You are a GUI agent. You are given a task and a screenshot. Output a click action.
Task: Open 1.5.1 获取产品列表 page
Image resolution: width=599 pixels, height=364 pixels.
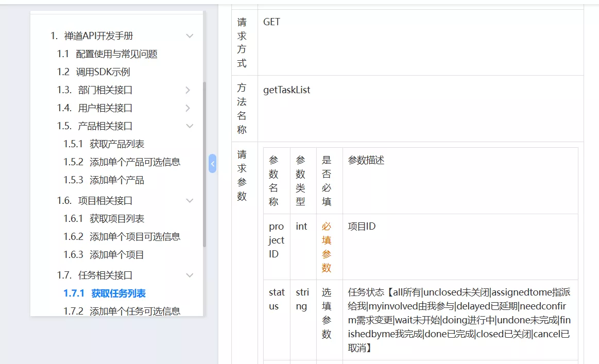[104, 144]
